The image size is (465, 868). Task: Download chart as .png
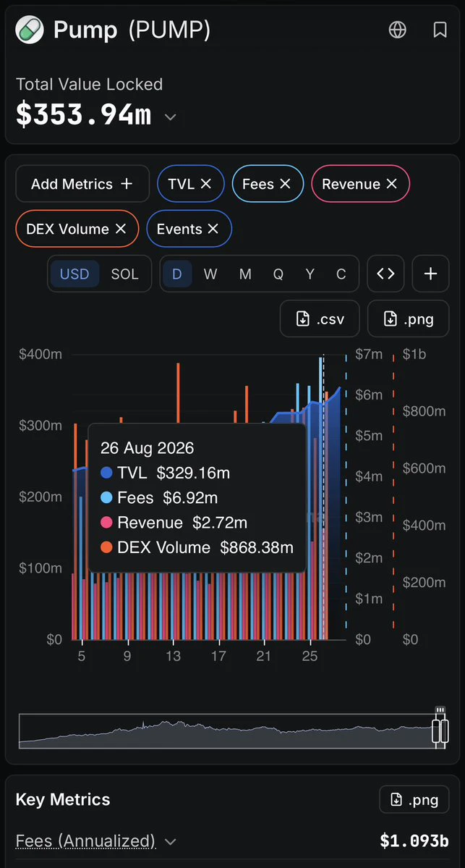tap(409, 319)
